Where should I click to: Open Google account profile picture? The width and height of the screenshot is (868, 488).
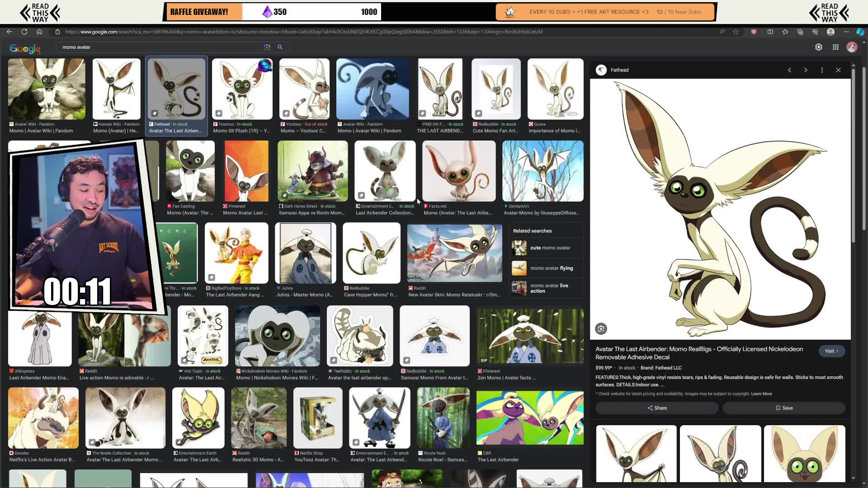pos(852,47)
